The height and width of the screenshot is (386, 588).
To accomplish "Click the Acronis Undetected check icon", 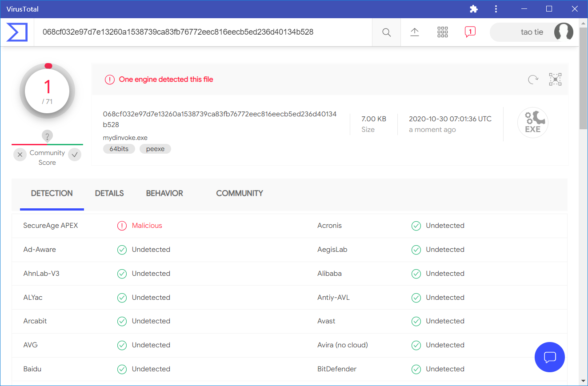I will point(416,226).
